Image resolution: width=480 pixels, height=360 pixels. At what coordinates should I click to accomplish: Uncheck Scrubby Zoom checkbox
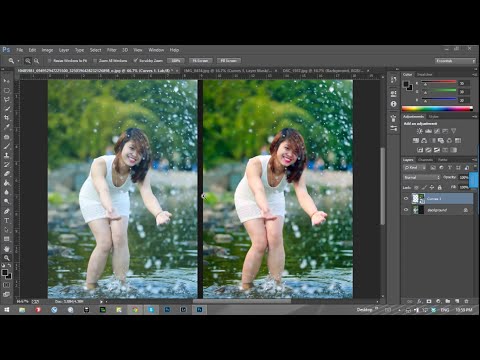(135, 61)
